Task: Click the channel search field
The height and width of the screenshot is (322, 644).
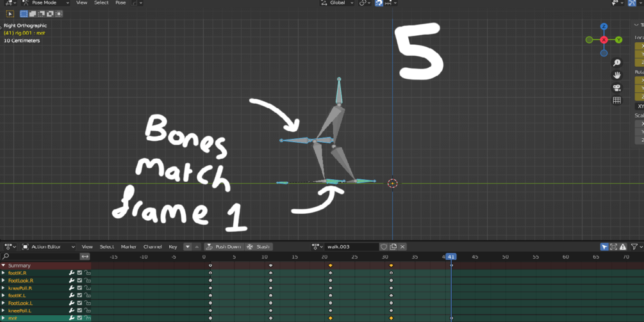Action: point(40,256)
